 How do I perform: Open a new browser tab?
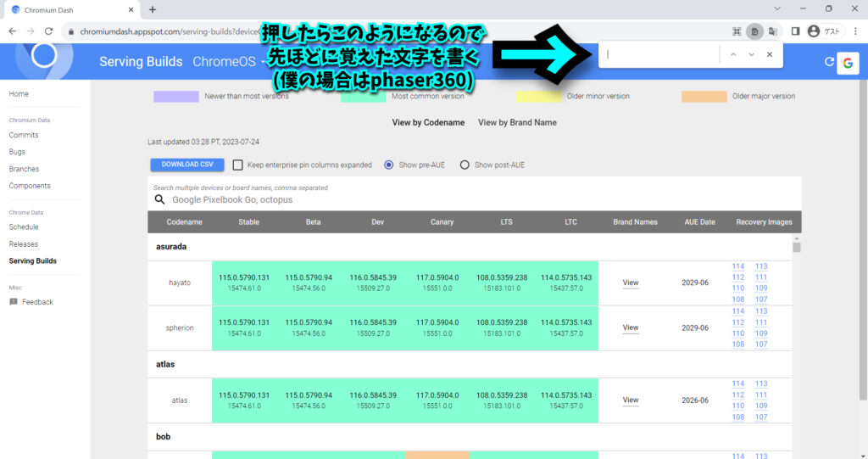(153, 9)
